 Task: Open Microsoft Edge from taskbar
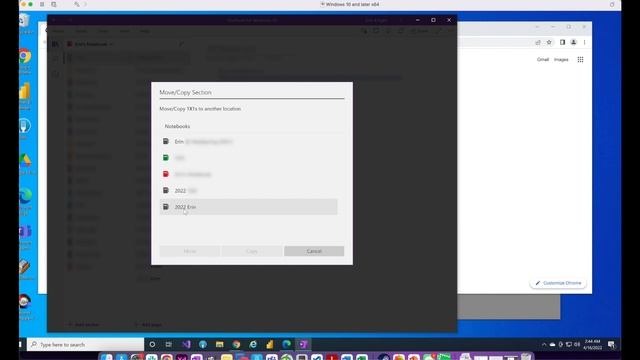pyautogui.click(x=287, y=344)
